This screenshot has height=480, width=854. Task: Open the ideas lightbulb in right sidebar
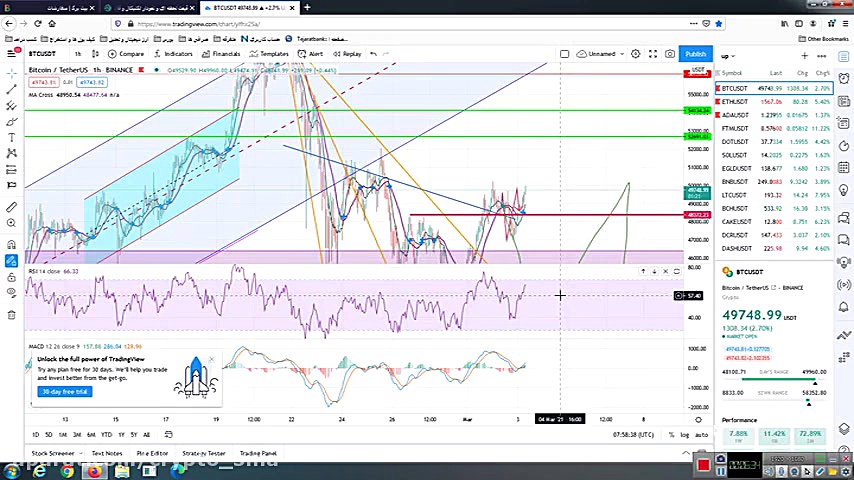[x=844, y=190]
